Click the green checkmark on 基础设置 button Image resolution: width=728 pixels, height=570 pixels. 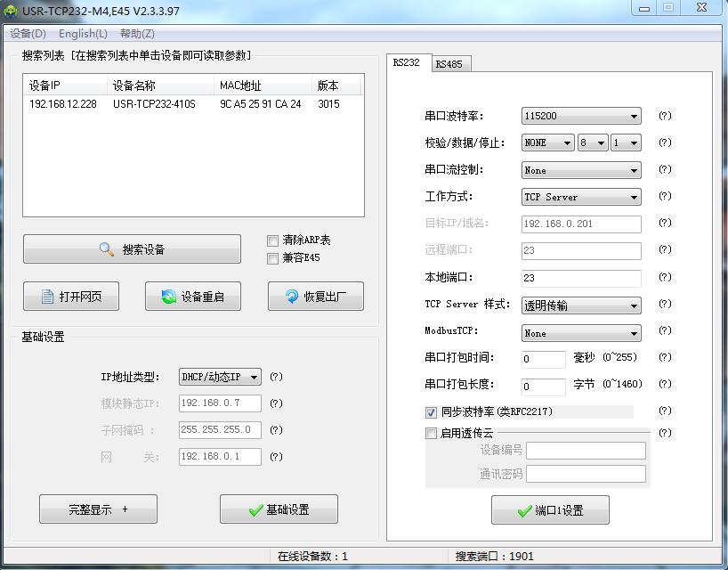click(255, 510)
